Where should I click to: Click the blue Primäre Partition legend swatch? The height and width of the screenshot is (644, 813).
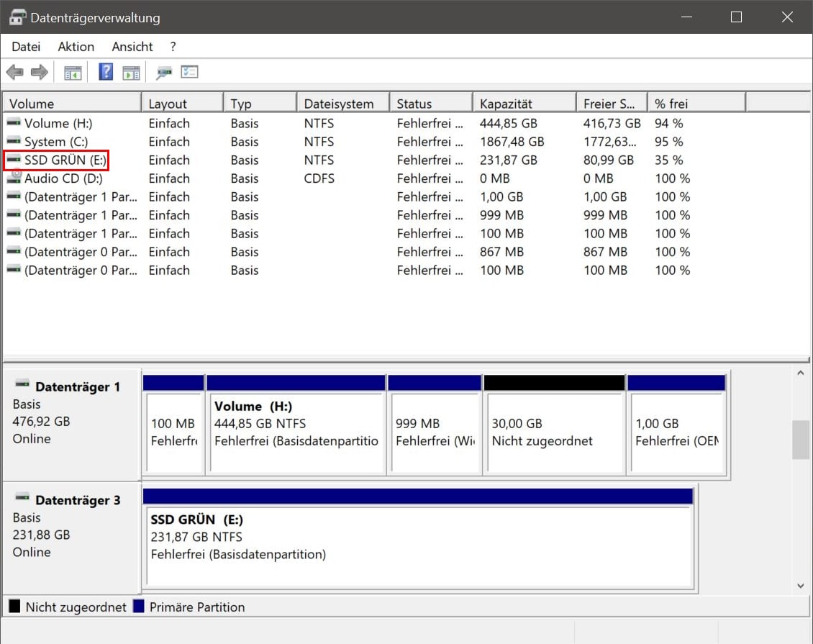coord(138,606)
